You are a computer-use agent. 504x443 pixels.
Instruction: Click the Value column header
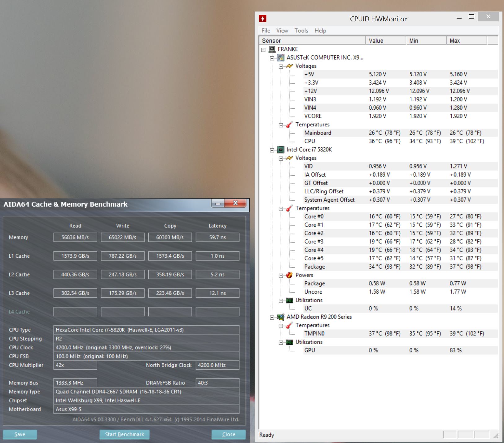pyautogui.click(x=386, y=41)
